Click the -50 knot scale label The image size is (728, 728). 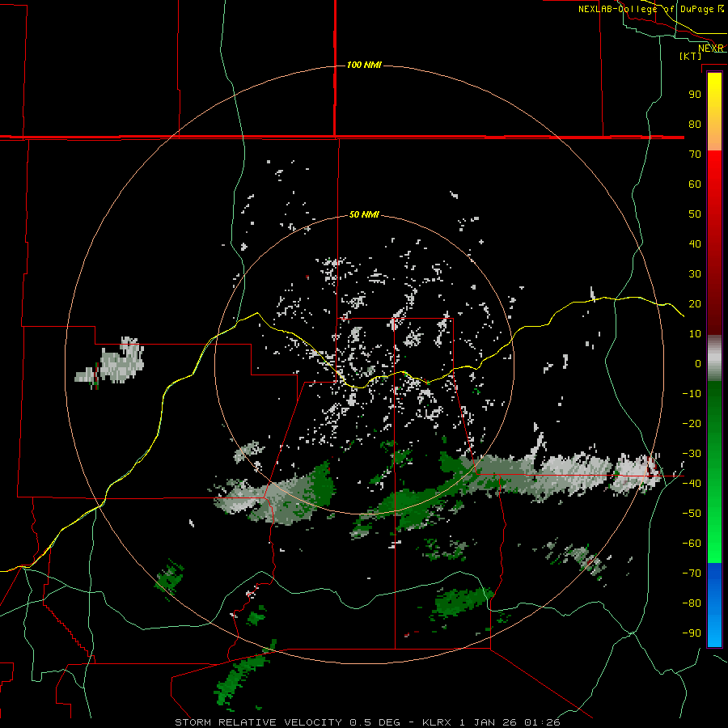point(692,514)
